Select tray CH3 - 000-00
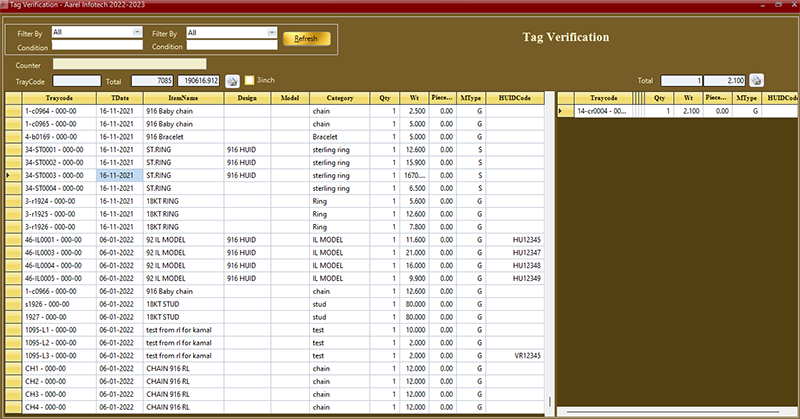The height and width of the screenshot is (419, 800). tap(59, 394)
